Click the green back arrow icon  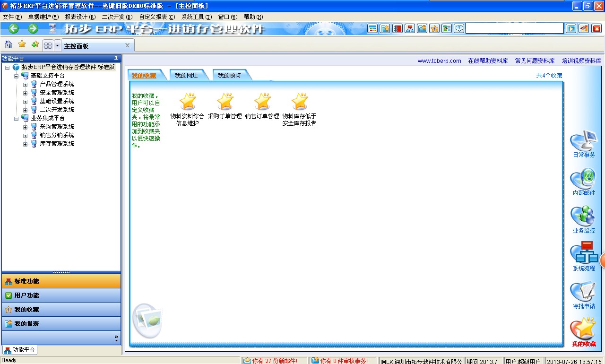14,28
